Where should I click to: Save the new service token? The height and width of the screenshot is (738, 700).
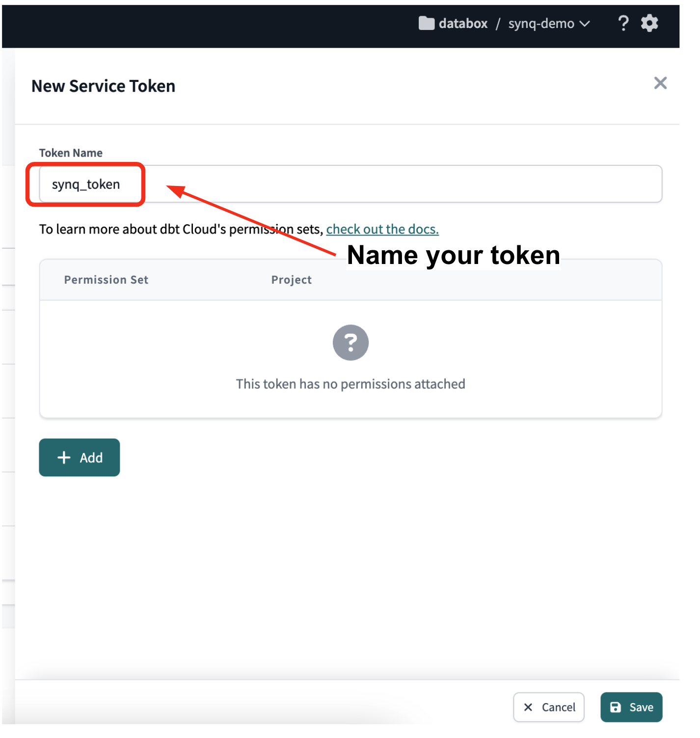(631, 707)
